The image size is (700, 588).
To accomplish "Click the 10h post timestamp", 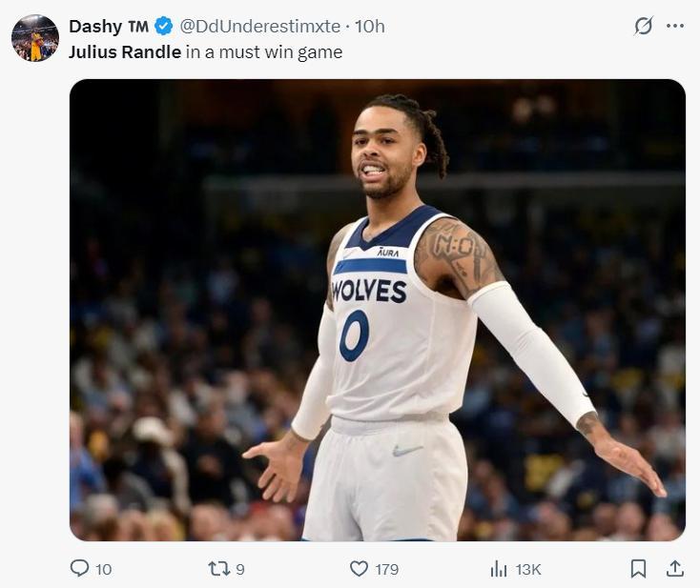I will click(x=370, y=27).
